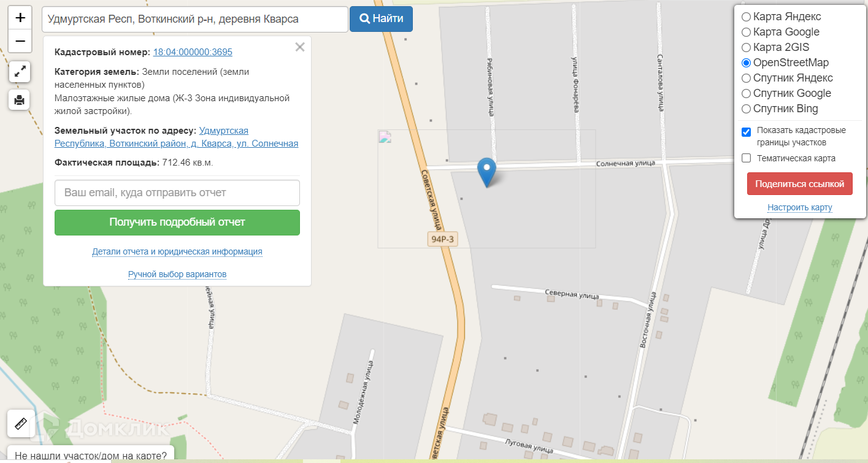Click the 94Р-3 road shield label
Image resolution: width=868 pixels, height=463 pixels.
pos(442,239)
